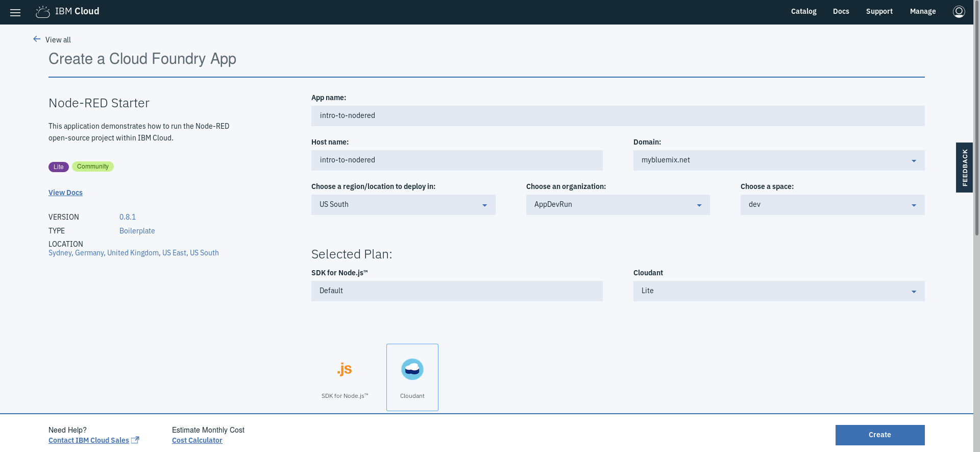
Task: Click the Create button
Action: [x=880, y=435]
